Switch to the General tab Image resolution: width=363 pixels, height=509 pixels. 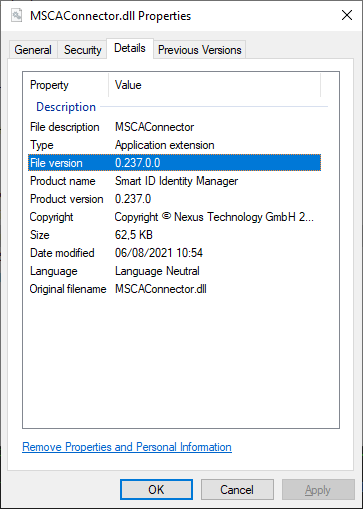(x=33, y=50)
